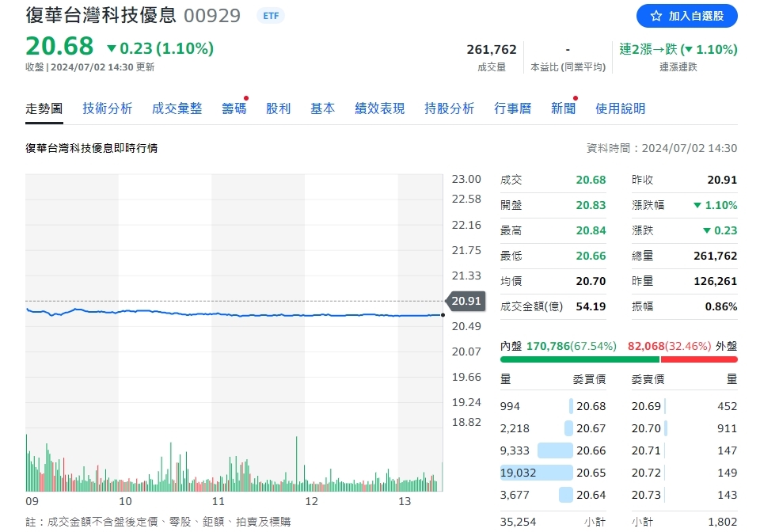Open the 籌碼 tab with red dot
This screenshot has height=532, width=760.
click(x=234, y=108)
